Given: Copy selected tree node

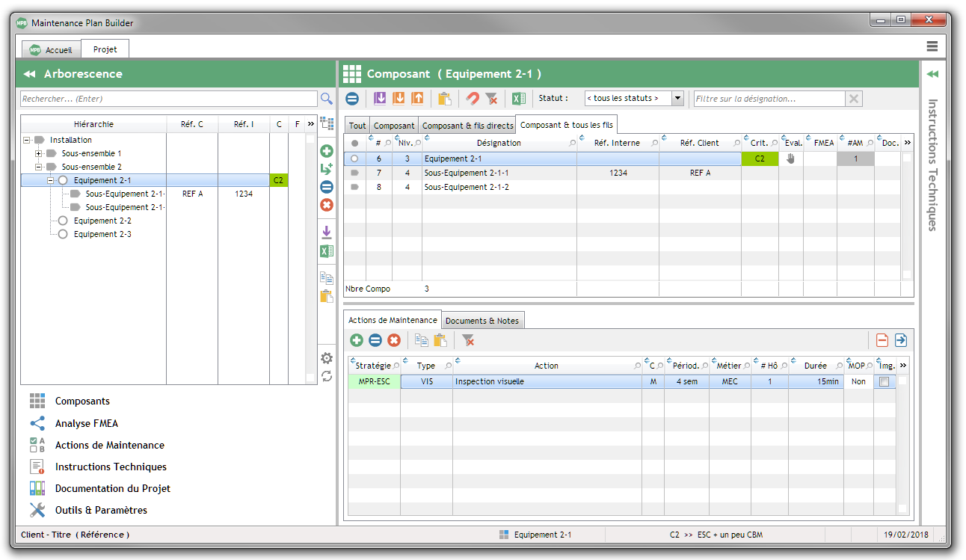Looking at the screenshot, I should [327, 278].
